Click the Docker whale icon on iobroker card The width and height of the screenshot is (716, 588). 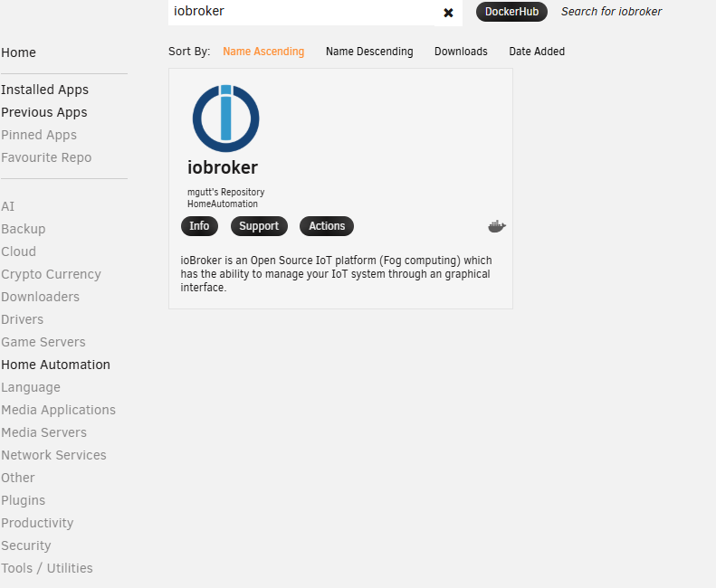[497, 226]
